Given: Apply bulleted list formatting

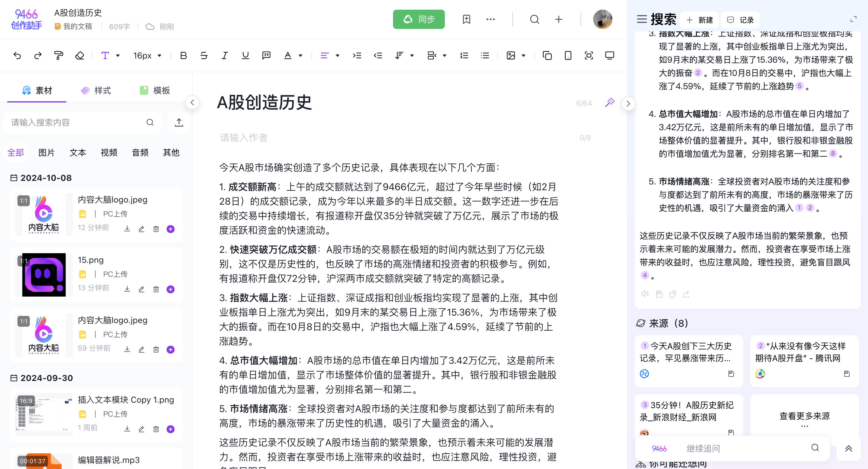Looking at the screenshot, I should (x=485, y=55).
